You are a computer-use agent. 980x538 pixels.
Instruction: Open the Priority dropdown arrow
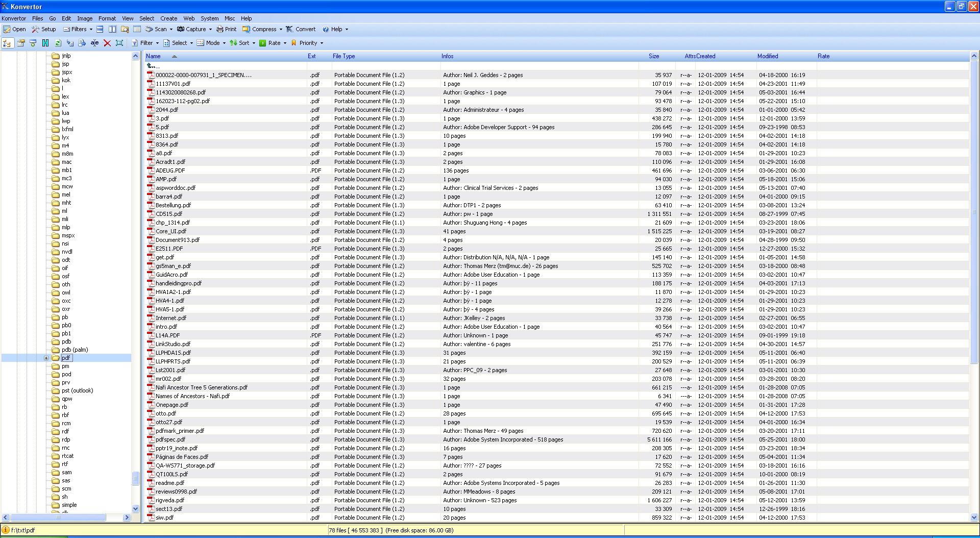[322, 43]
